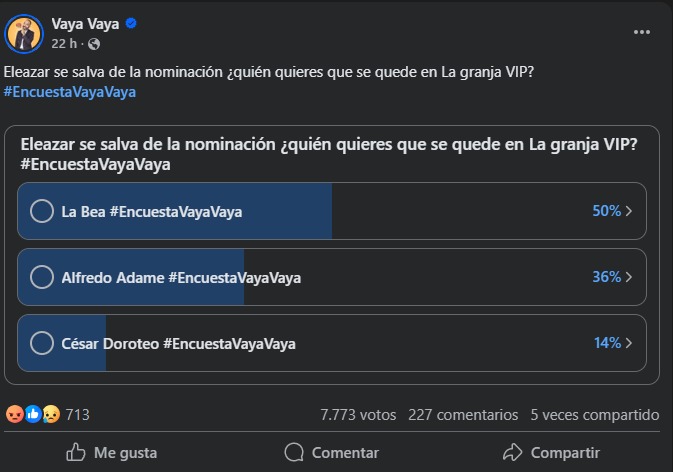Expand La Bea 50% voters chevron

[x=628, y=212]
